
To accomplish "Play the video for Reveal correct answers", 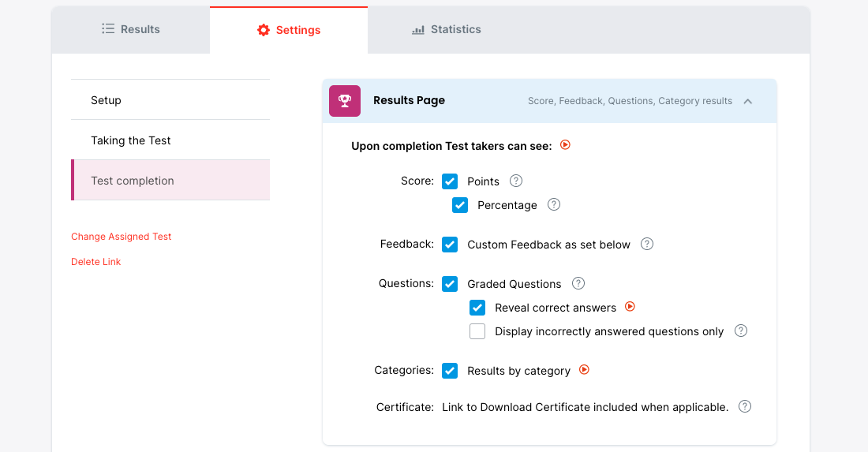I will (x=630, y=307).
